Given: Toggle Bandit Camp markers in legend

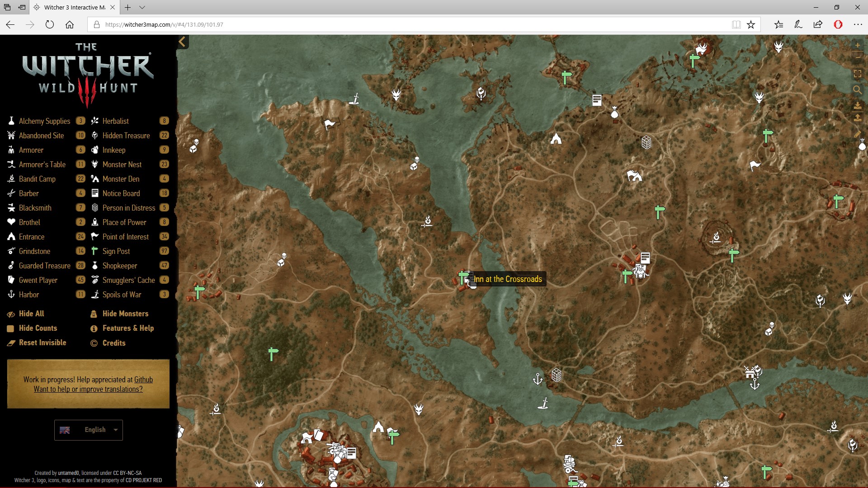Looking at the screenshot, I should pos(37,179).
